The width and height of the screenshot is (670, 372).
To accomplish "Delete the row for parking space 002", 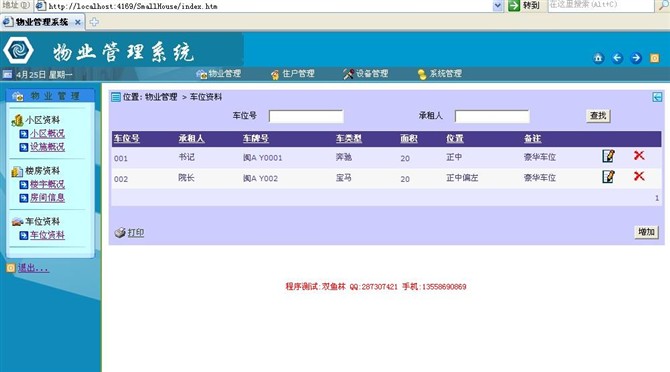I will click(x=639, y=176).
